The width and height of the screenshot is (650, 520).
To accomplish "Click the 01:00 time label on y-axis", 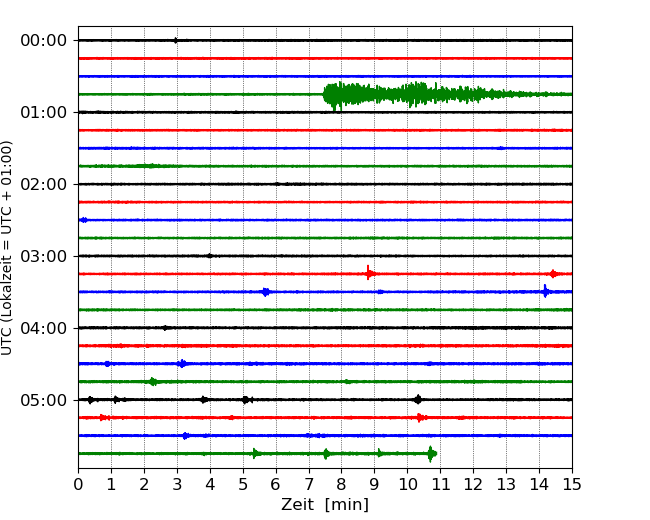I will point(44,112).
